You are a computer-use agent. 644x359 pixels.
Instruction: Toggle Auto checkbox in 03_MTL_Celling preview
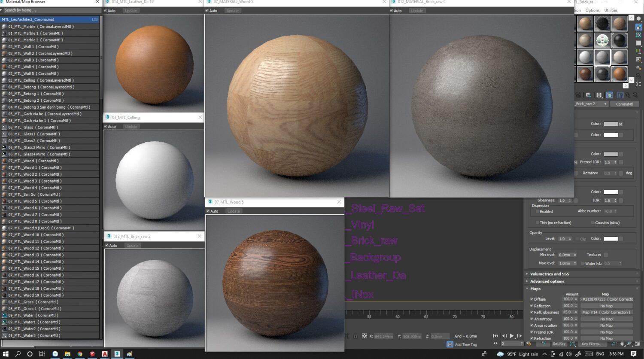click(106, 127)
